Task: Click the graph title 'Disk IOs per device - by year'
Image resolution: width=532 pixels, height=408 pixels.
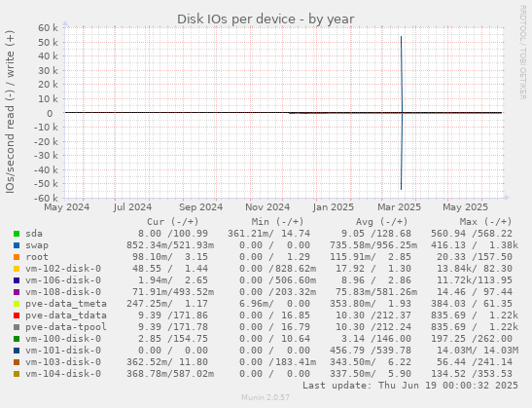Action: [x=266, y=19]
